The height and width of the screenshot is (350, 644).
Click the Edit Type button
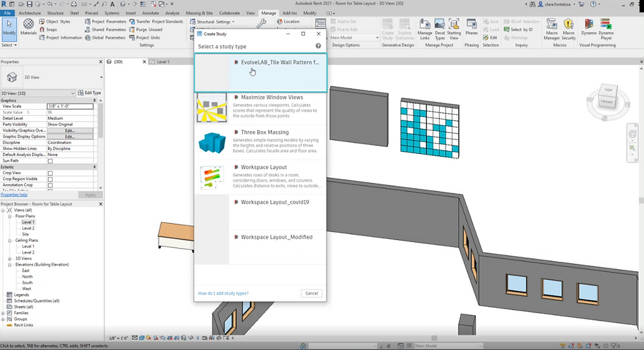tap(89, 93)
